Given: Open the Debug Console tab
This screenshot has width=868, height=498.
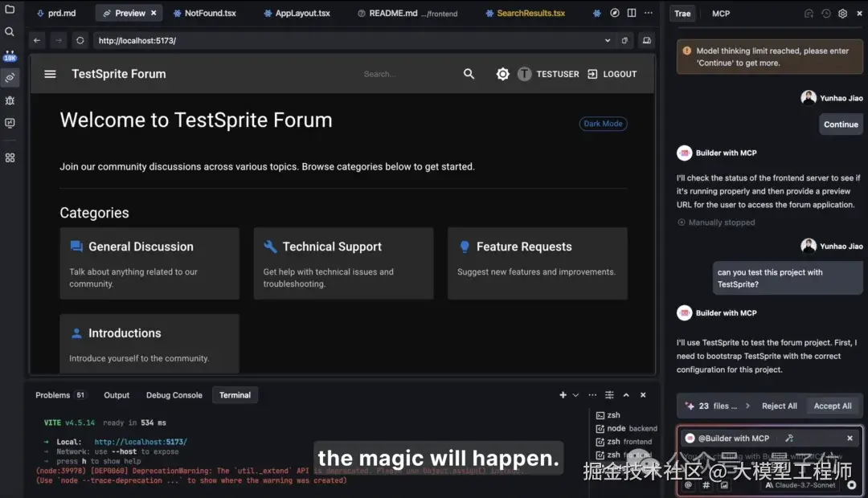Looking at the screenshot, I should (174, 395).
